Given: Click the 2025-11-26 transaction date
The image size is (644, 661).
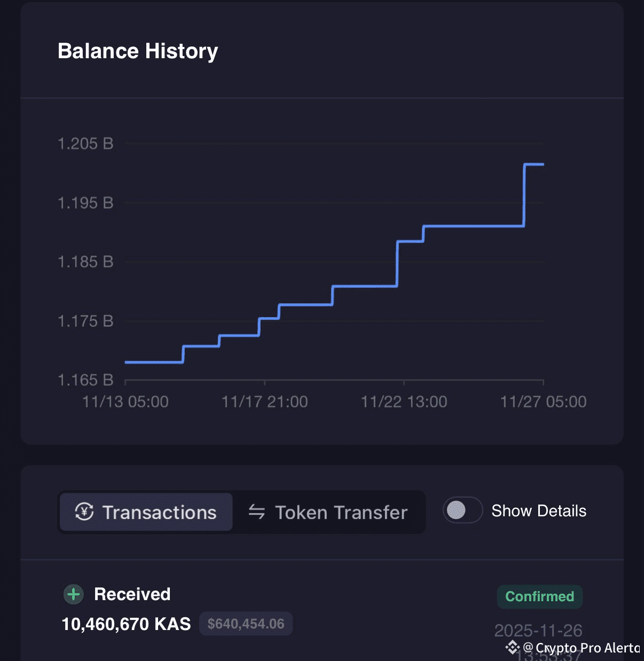Looking at the screenshot, I should coord(538,631).
